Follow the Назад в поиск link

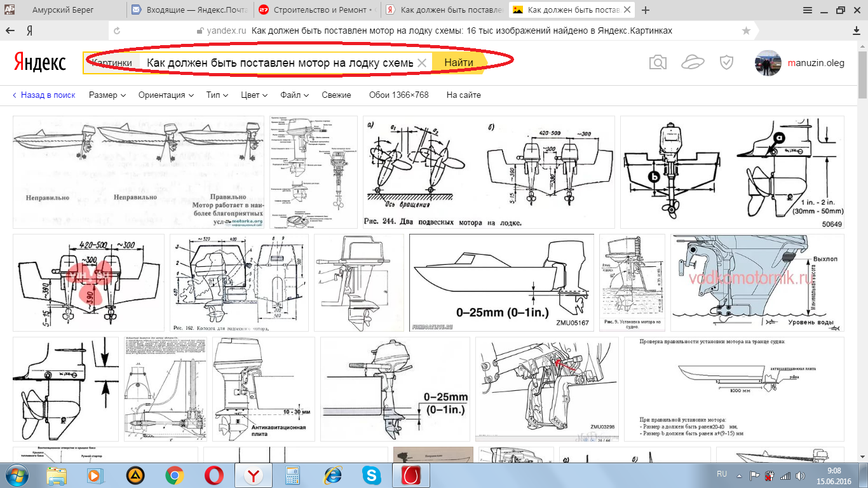(44, 95)
